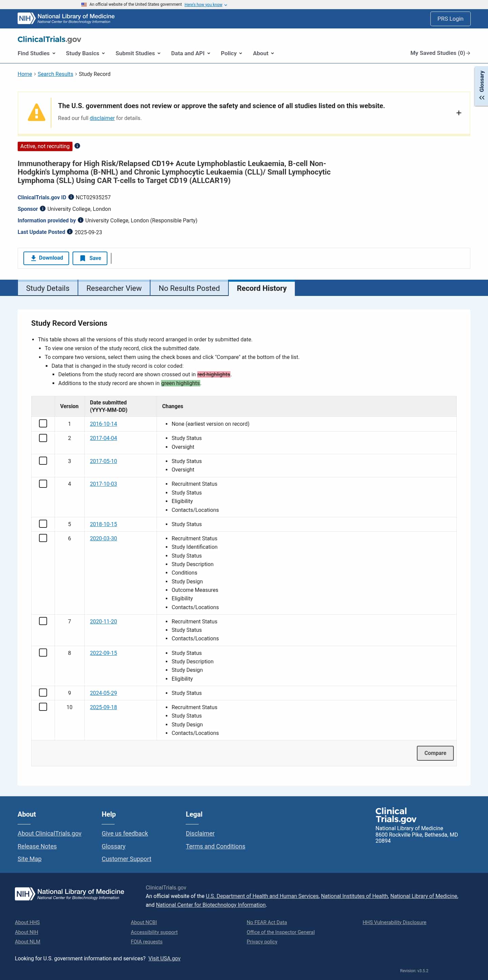The width and height of the screenshot is (488, 980).
Task: Check the box for version 10
Action: click(x=43, y=707)
